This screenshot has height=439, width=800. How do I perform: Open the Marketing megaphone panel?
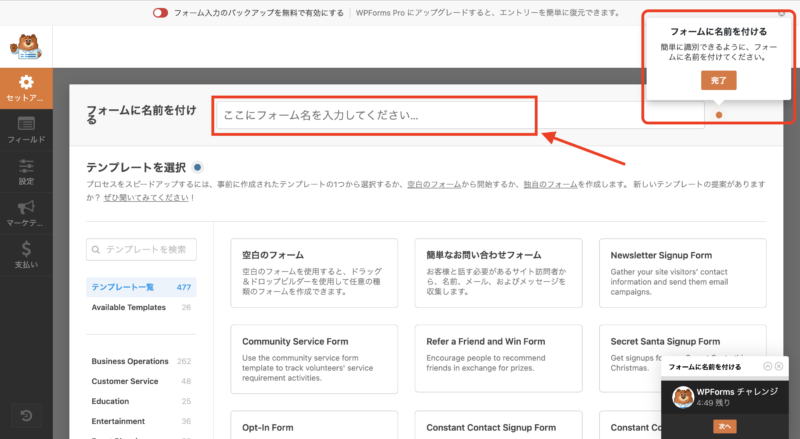tap(26, 213)
